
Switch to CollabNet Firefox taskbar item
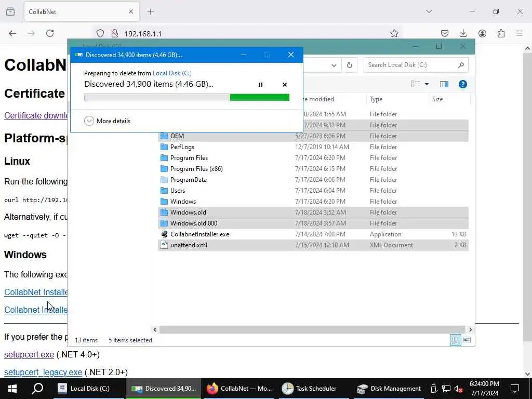239,389
